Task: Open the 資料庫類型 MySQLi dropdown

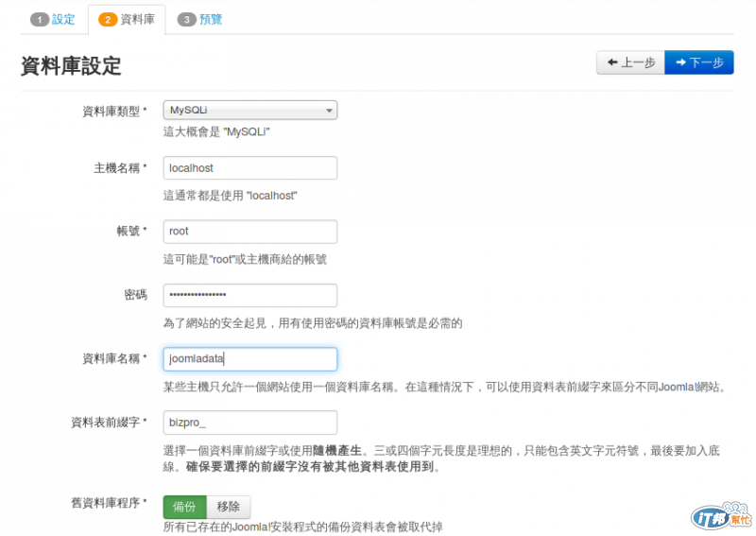Action: click(x=249, y=110)
